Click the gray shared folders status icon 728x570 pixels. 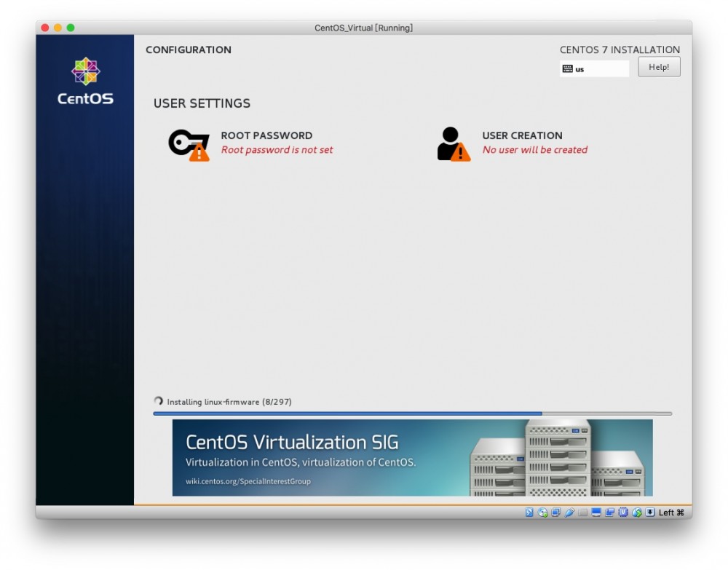point(582,512)
